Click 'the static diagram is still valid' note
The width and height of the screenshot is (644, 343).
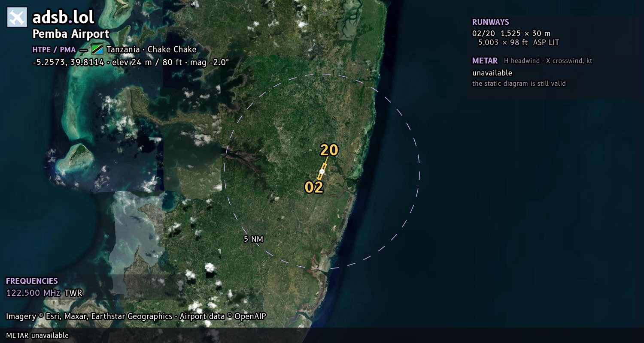519,84
